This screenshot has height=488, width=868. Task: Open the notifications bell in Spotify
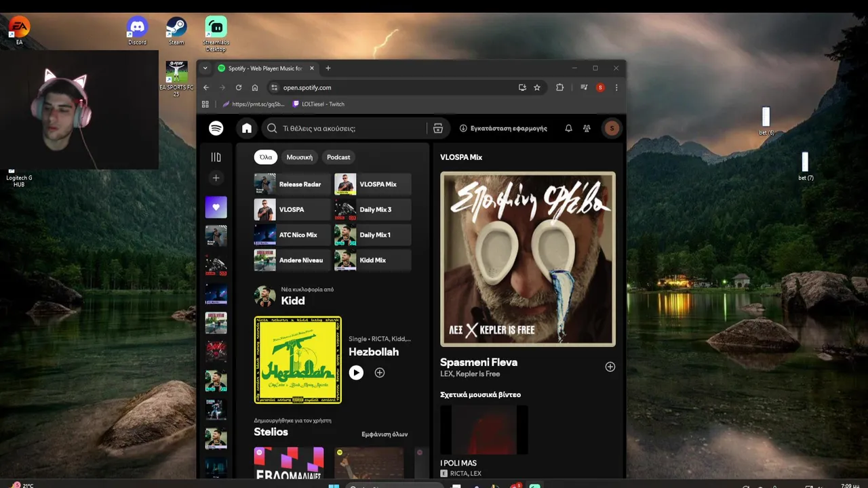[x=568, y=128]
